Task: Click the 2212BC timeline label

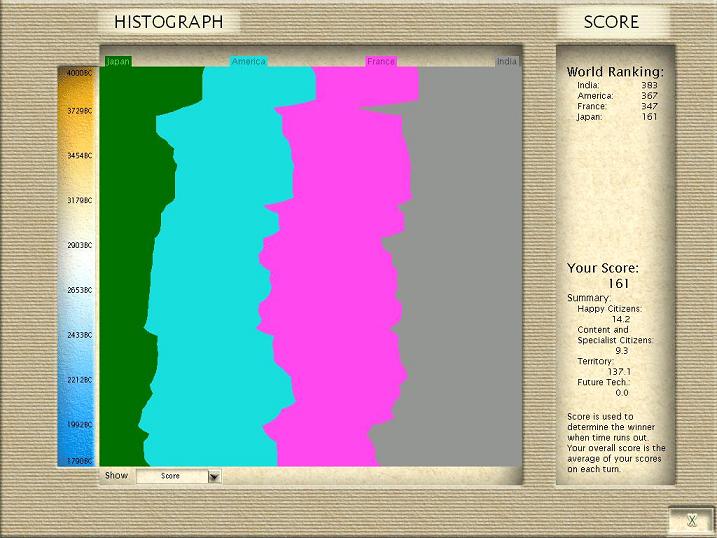Action: 79,380
